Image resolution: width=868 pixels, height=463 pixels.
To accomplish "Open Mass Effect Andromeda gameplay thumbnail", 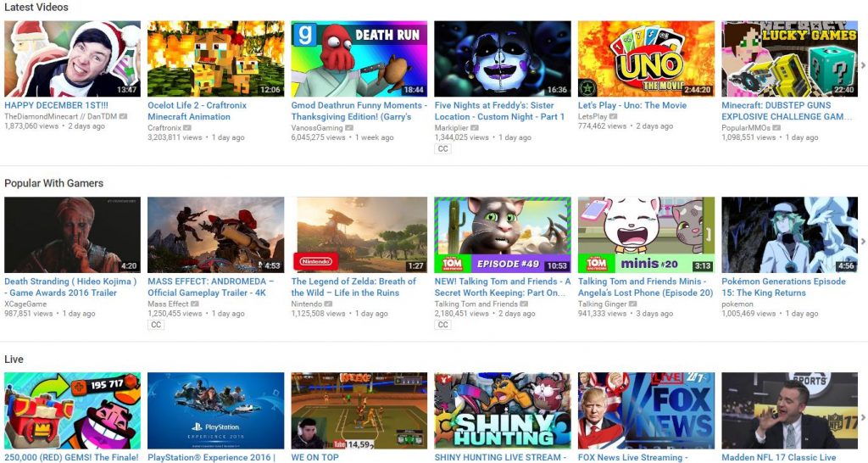I will [216, 235].
